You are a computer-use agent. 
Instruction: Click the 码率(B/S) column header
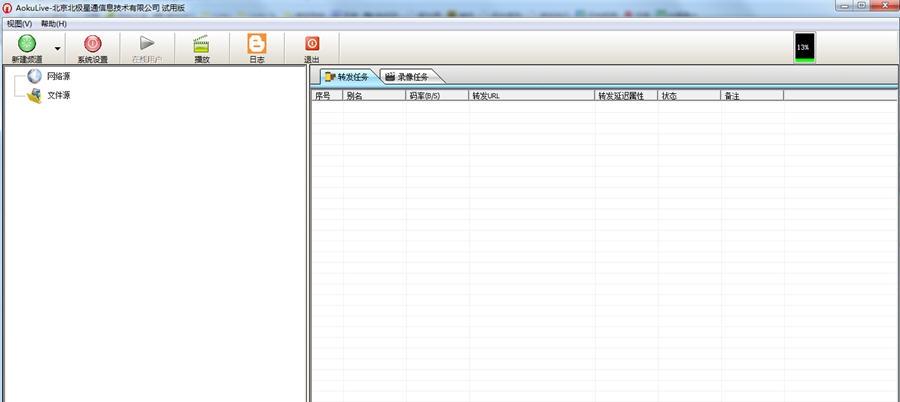click(437, 96)
